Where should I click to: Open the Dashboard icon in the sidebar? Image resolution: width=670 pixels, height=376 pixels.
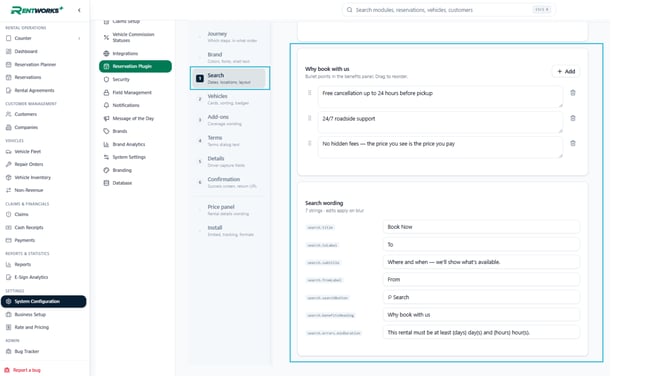(x=9, y=51)
